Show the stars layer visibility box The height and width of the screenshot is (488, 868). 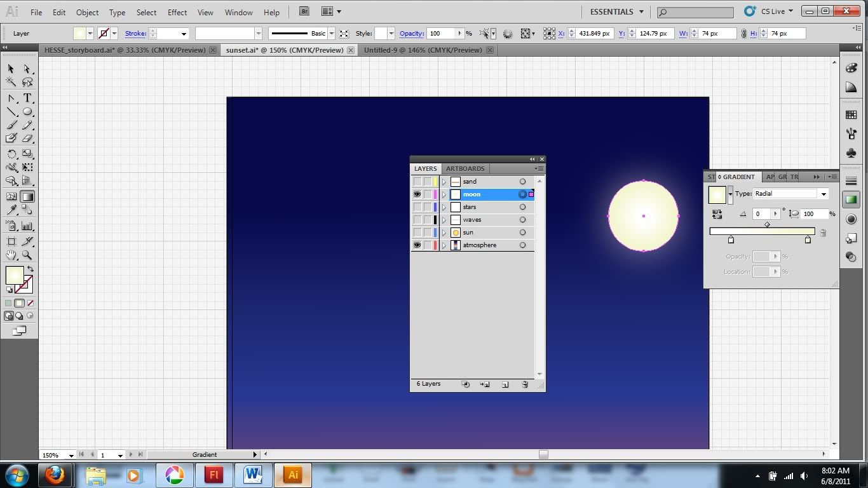click(x=417, y=207)
